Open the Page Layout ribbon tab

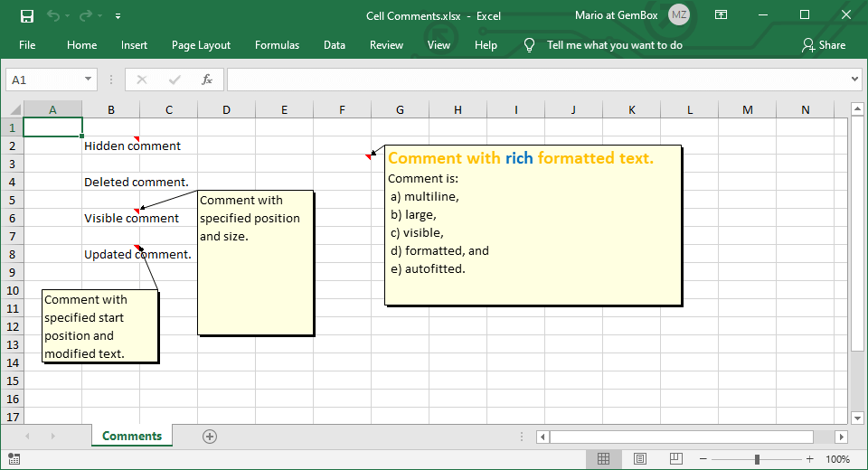pos(201,45)
